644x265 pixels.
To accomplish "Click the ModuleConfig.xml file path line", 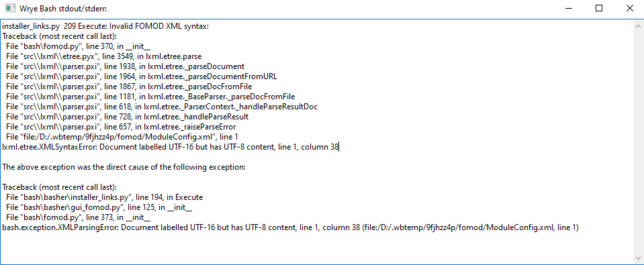I will point(122,137).
